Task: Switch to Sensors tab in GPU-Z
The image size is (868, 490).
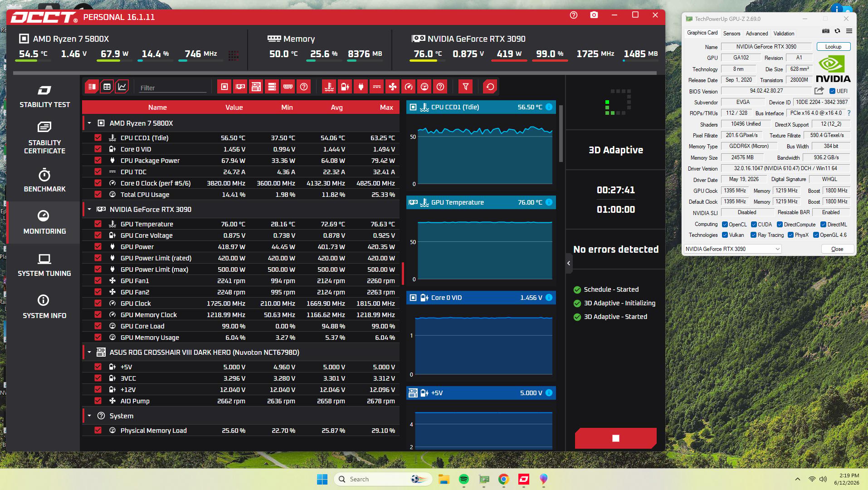Action: [x=731, y=33]
